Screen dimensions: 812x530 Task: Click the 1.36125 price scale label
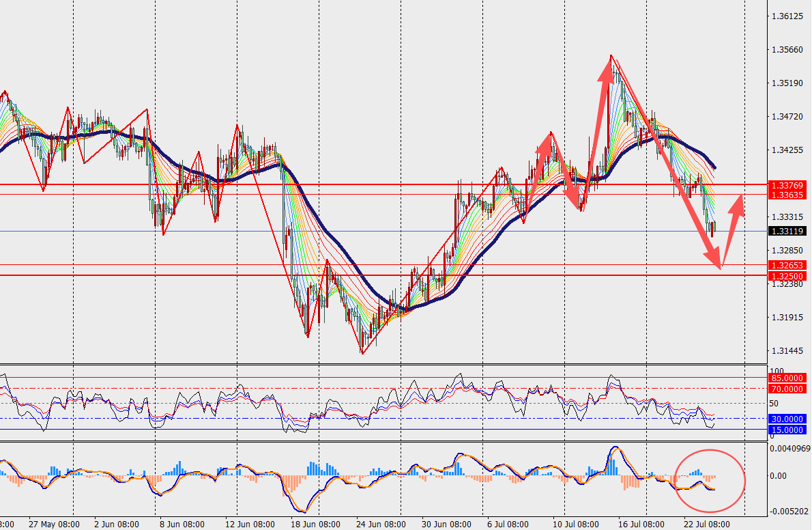787,16
